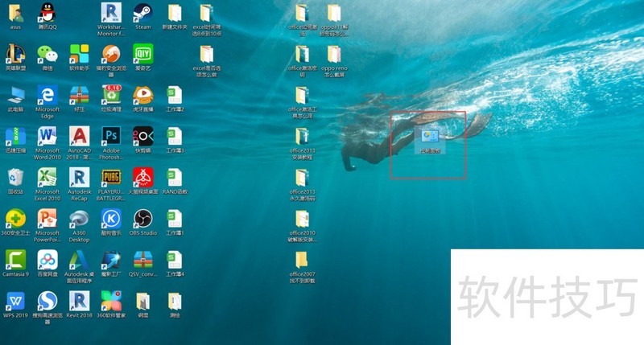644x345 pixels.
Task: Launch the Microsoft Excel 2010 shortcut
Action: tap(47, 178)
